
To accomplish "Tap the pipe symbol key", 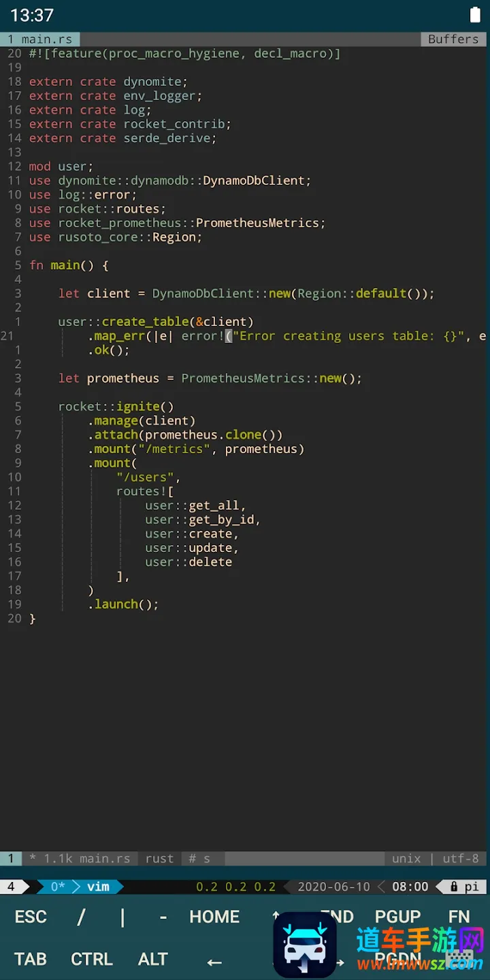I will [122, 917].
